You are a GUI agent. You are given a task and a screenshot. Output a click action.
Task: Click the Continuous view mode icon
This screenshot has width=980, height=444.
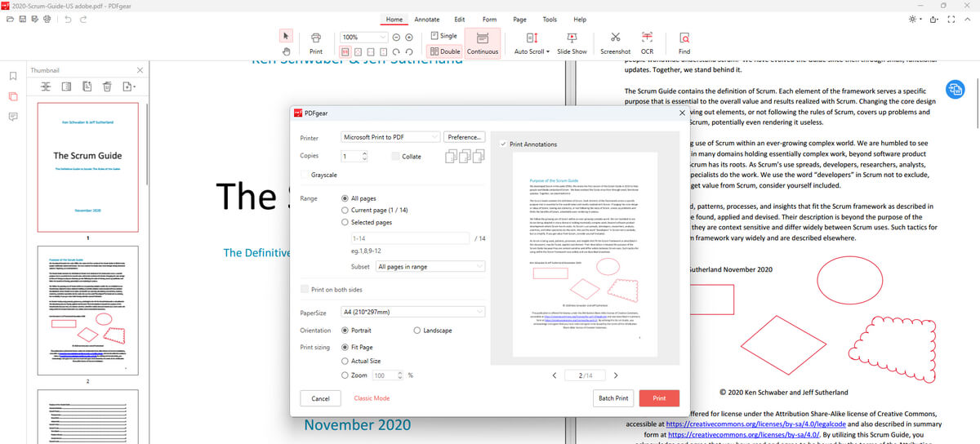coord(483,42)
